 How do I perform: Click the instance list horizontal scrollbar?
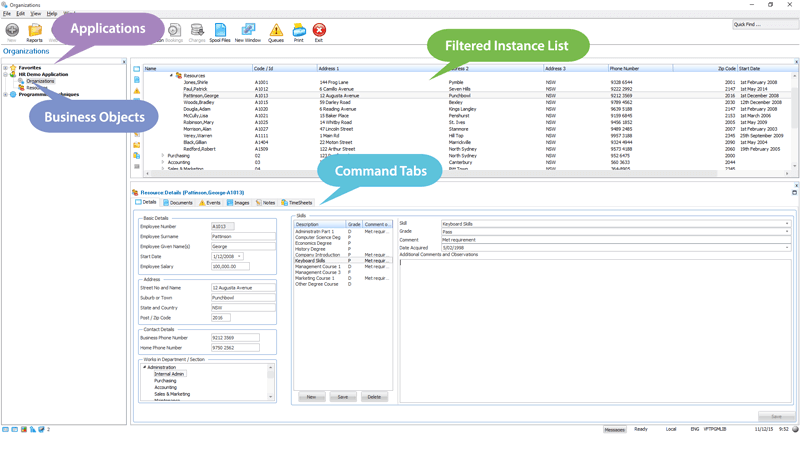pyautogui.click(x=467, y=173)
